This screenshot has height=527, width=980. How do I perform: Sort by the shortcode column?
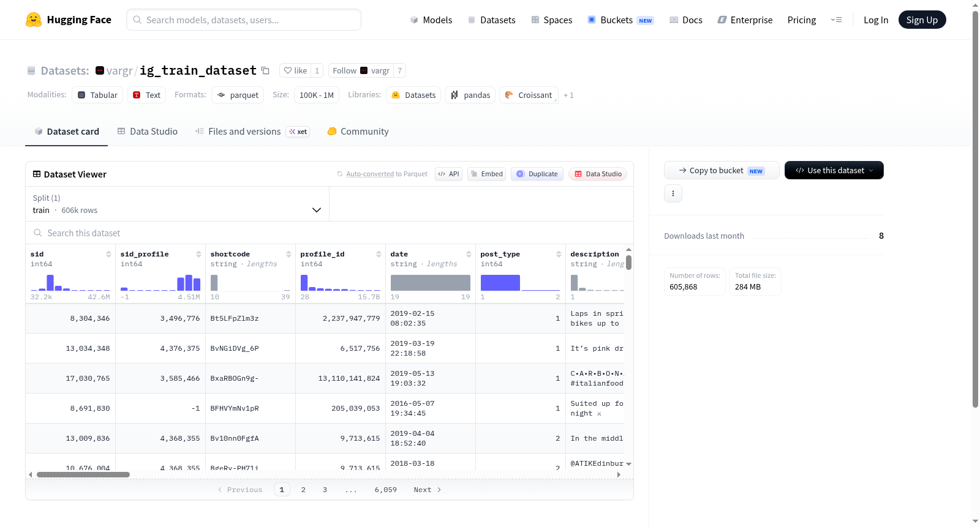coord(288,254)
